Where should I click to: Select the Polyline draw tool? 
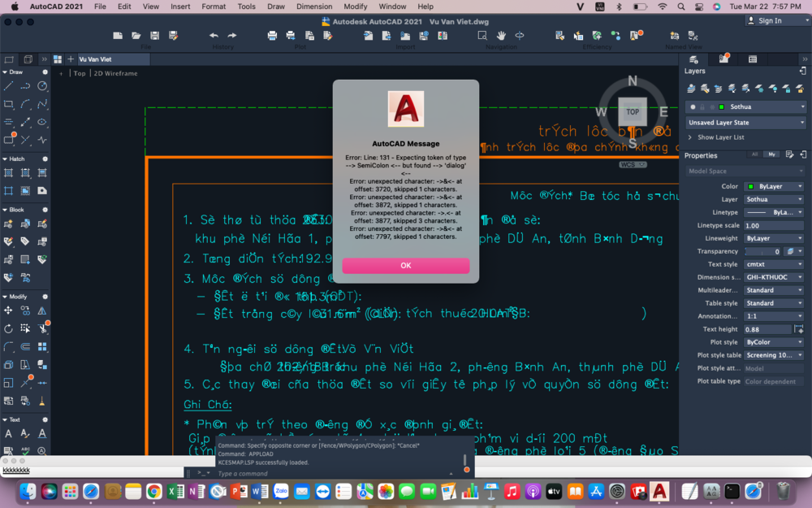pyautogui.click(x=25, y=86)
